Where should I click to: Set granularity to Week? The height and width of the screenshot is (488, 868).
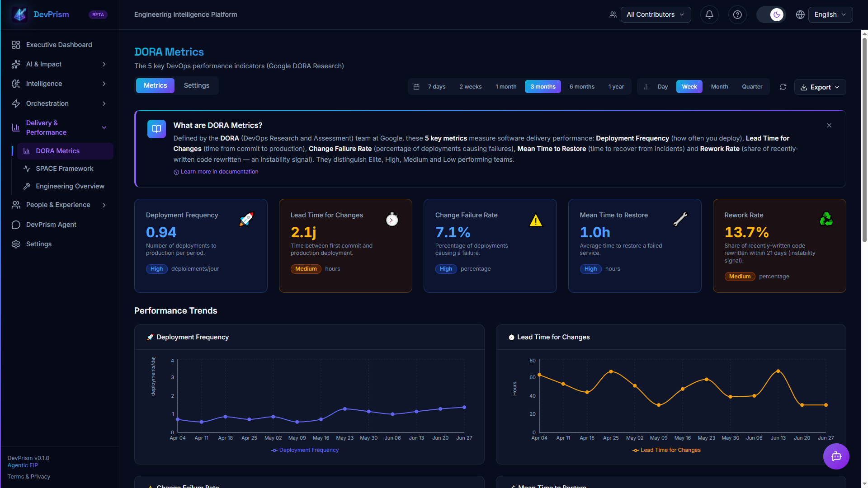(x=689, y=87)
